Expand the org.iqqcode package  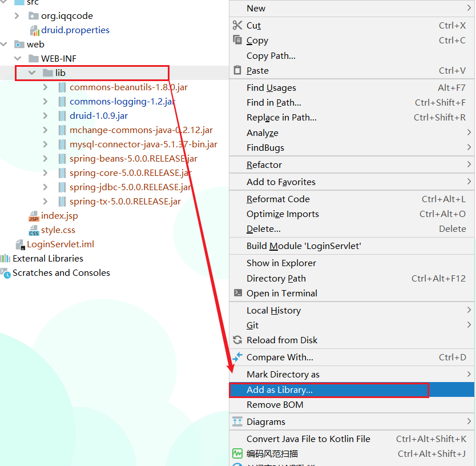[17, 15]
